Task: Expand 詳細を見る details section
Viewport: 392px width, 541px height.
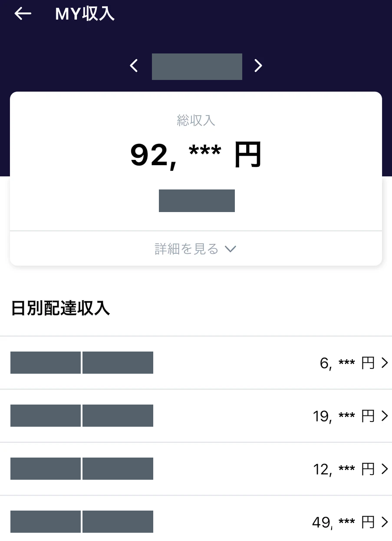Action: pos(196,249)
